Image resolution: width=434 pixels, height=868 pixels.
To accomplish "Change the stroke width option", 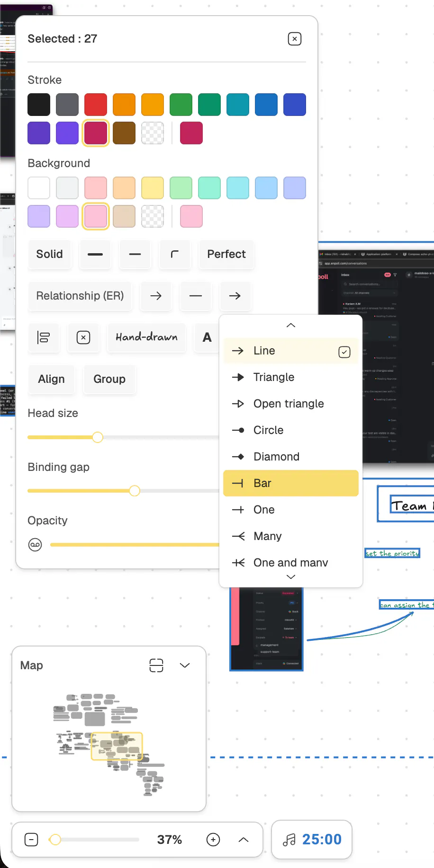I will tap(95, 254).
